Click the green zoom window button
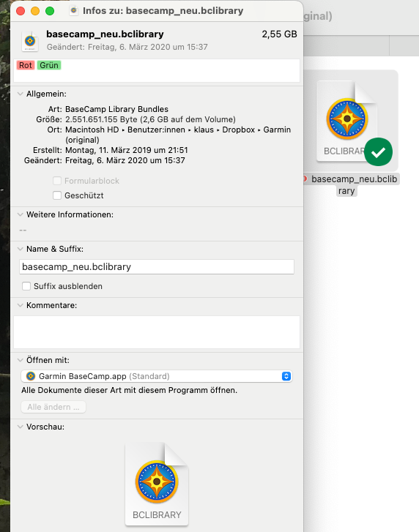419x532 pixels. [50, 11]
